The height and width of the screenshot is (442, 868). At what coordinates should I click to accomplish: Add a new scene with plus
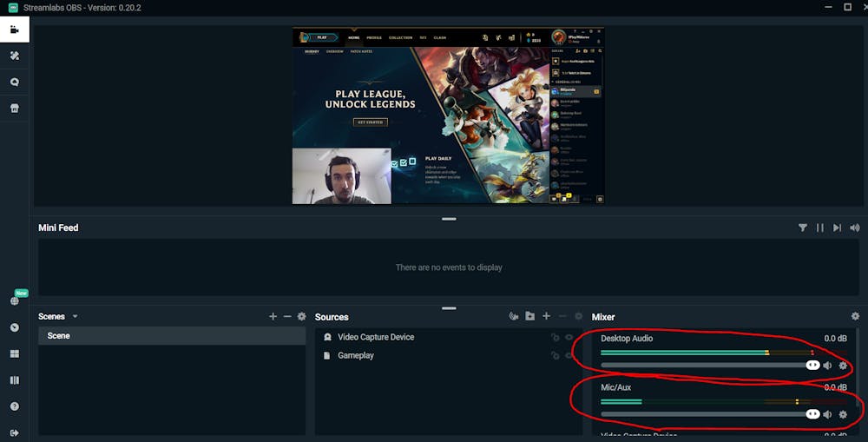273,316
